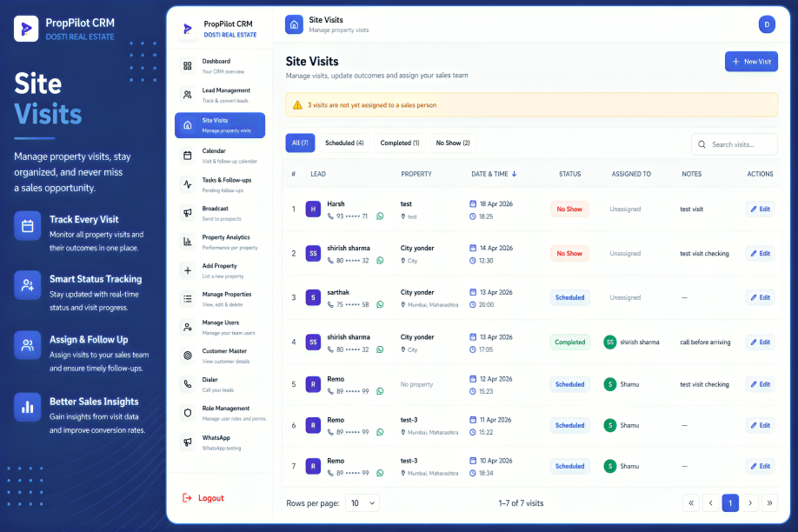798x532 pixels.
Task: Click the header home icon beside Site Visits
Action: pyautogui.click(x=294, y=24)
